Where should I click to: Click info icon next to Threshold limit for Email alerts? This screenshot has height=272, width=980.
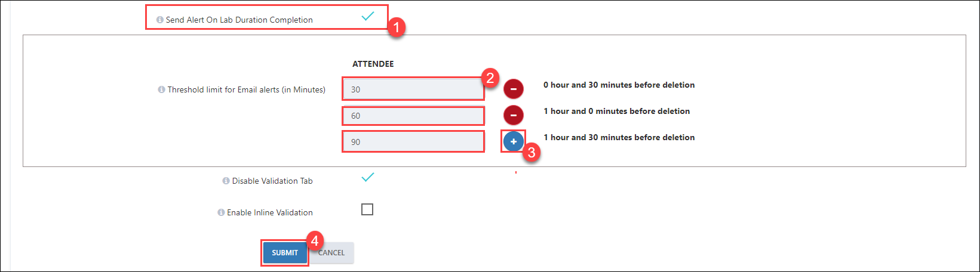161,89
